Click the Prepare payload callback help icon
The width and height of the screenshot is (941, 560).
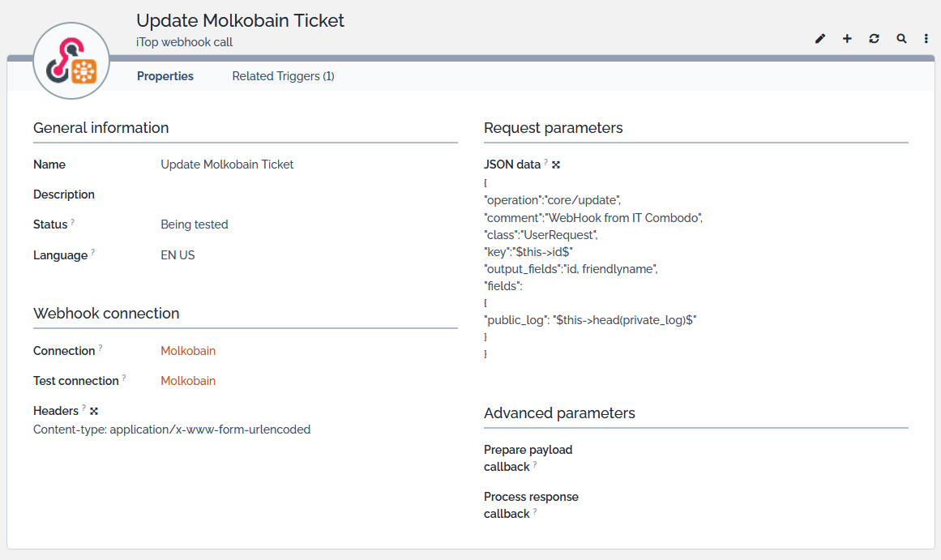click(x=535, y=465)
